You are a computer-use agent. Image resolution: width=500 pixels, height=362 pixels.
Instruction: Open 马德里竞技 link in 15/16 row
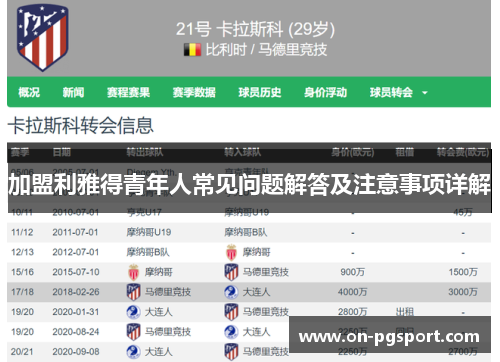pos(265,272)
